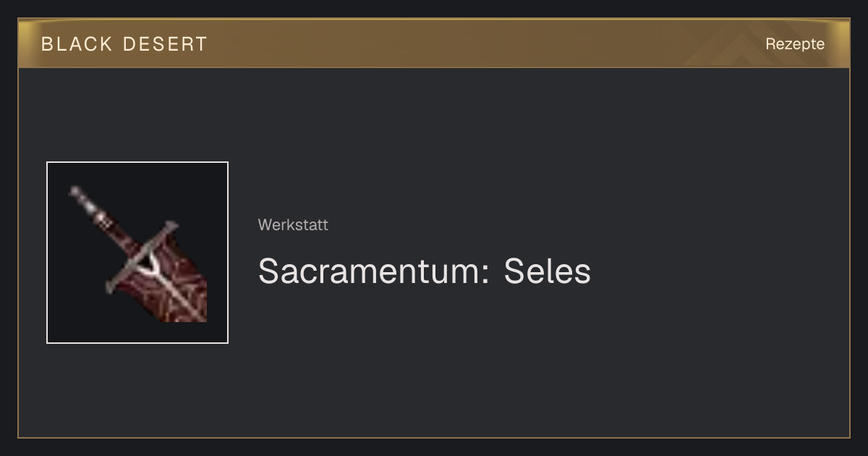Select the Werkstatt category label
This screenshot has height=456, width=868.
pos(293,225)
